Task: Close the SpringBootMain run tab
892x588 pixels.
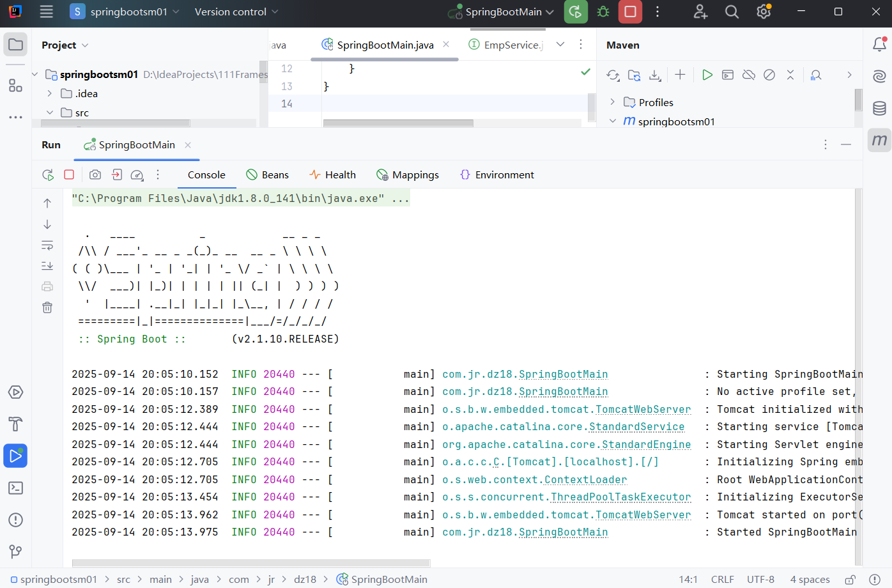Action: click(188, 145)
